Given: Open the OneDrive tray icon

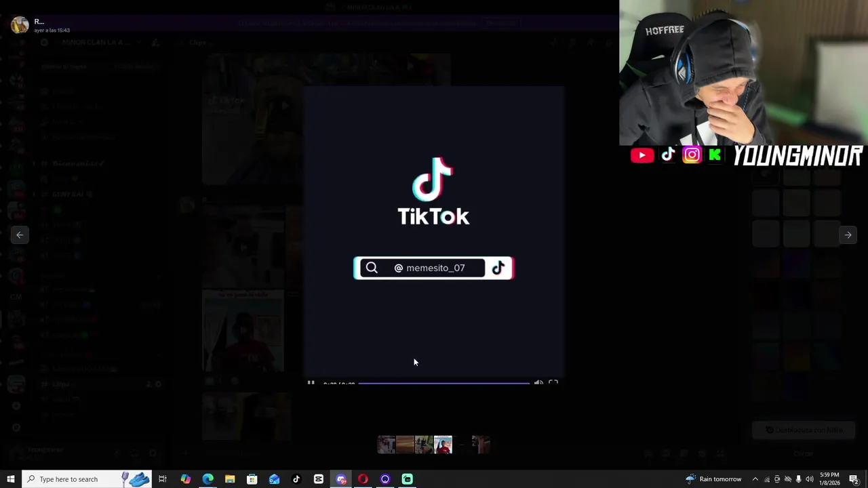Looking at the screenshot, I should click(x=788, y=479).
